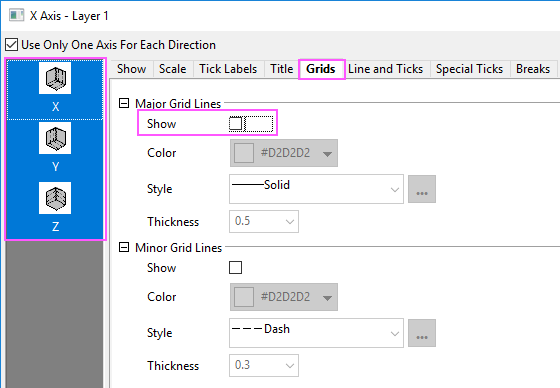This screenshot has height=388, width=560.
Task: Switch to the Show tab
Action: (131, 69)
